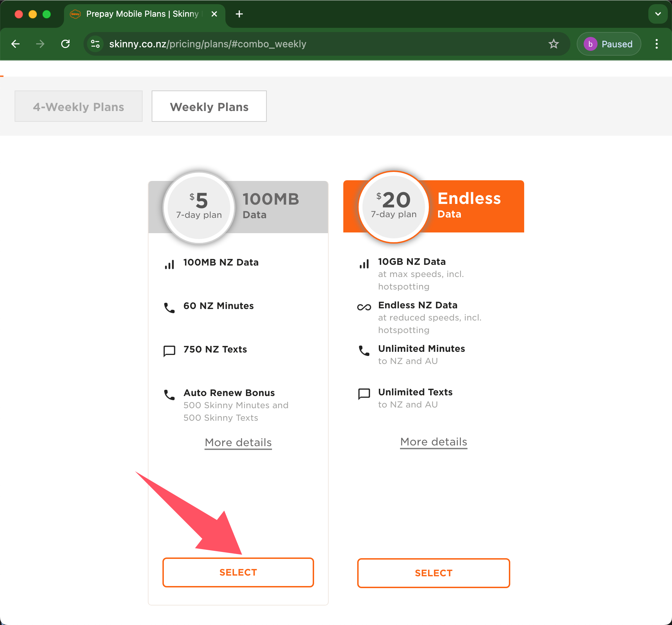Click the infinity icon beside Endless NZ Data
The image size is (672, 625).
(364, 307)
